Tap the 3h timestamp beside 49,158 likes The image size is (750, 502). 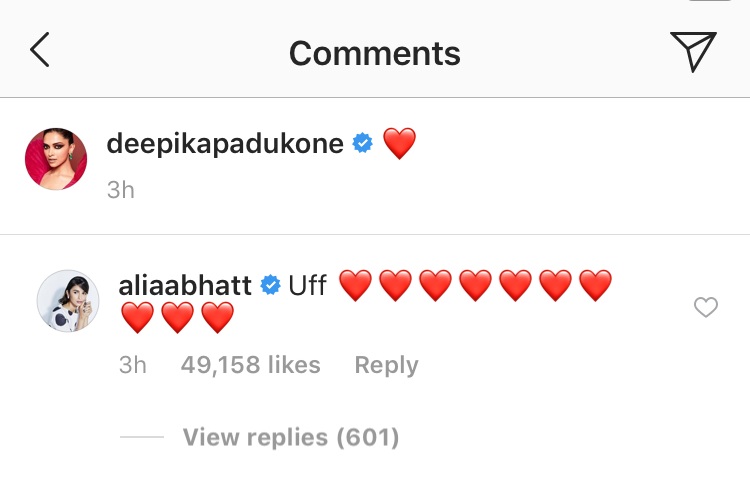132,365
